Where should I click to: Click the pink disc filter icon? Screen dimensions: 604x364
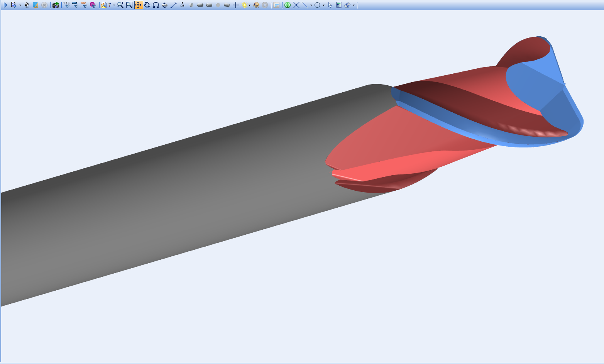pyautogui.click(x=93, y=5)
